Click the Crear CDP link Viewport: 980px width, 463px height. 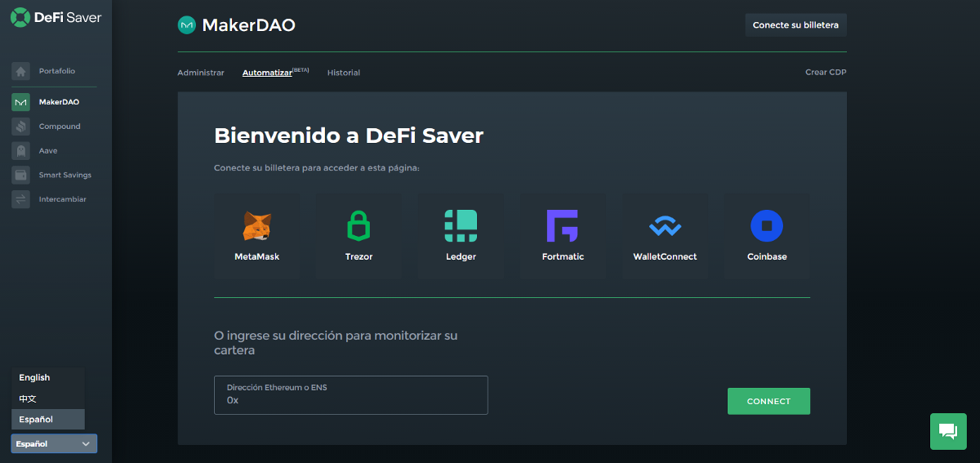(x=826, y=73)
